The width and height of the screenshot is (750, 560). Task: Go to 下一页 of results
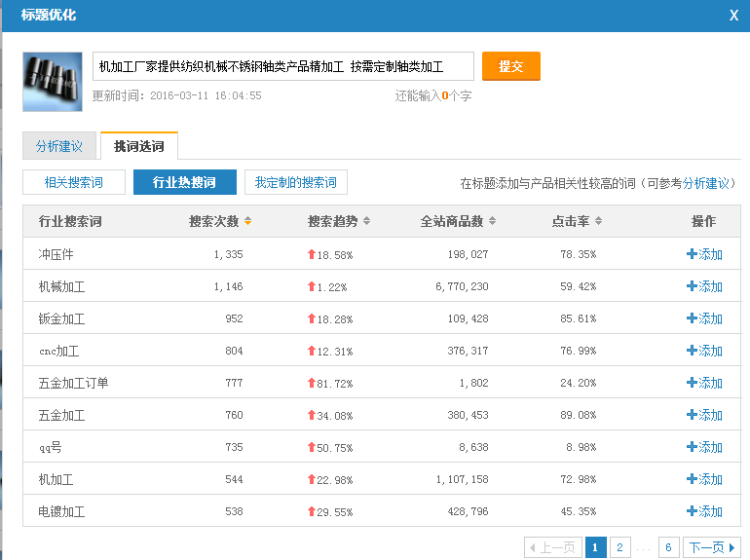coord(711,547)
